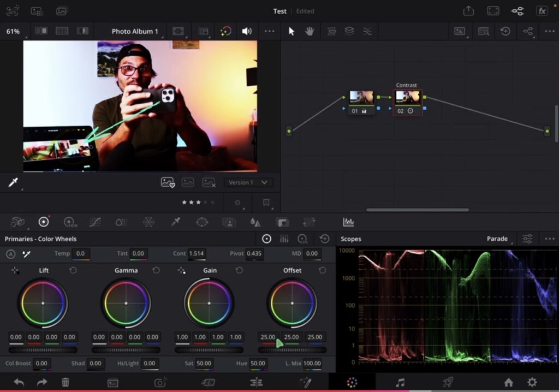The image size is (559, 392).
Task: Switch to Color page tab
Action: coord(352,382)
